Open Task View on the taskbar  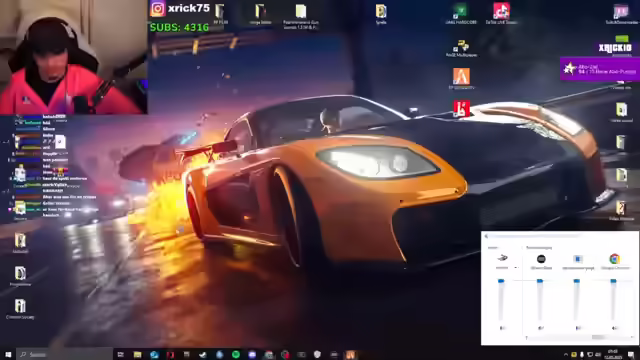coord(120,354)
